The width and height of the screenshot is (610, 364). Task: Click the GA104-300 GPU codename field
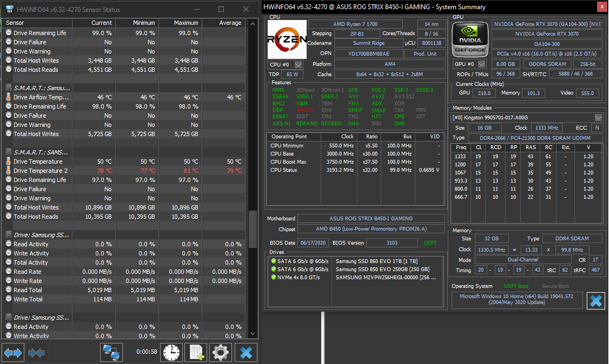(547, 44)
